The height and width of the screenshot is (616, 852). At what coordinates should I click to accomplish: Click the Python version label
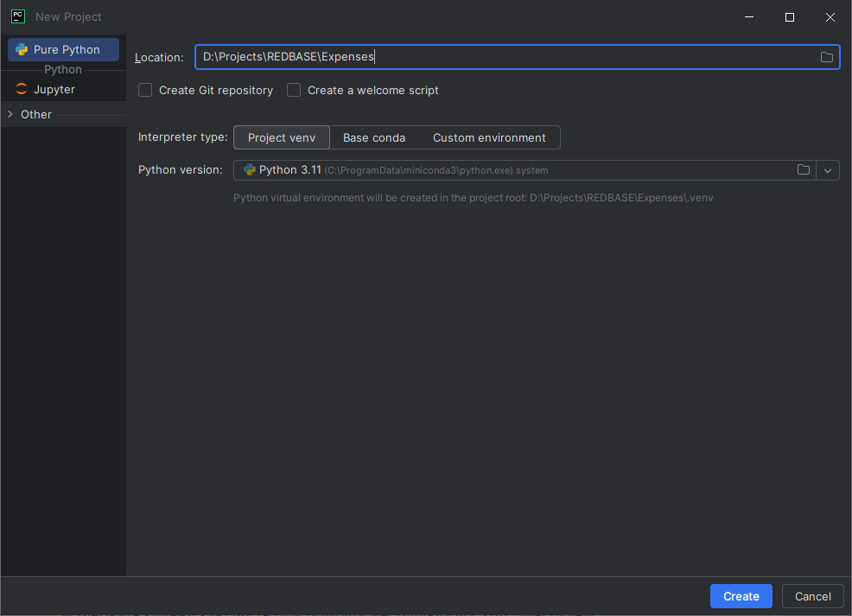[x=181, y=170]
